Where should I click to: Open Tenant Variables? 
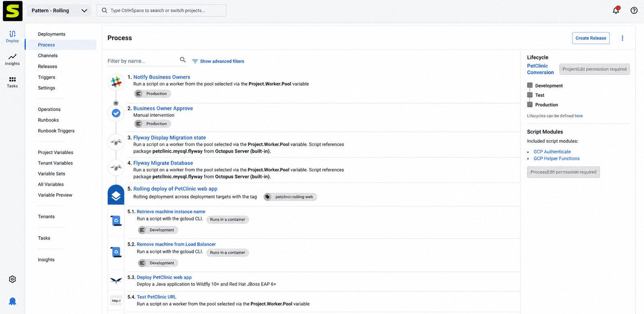tap(55, 163)
